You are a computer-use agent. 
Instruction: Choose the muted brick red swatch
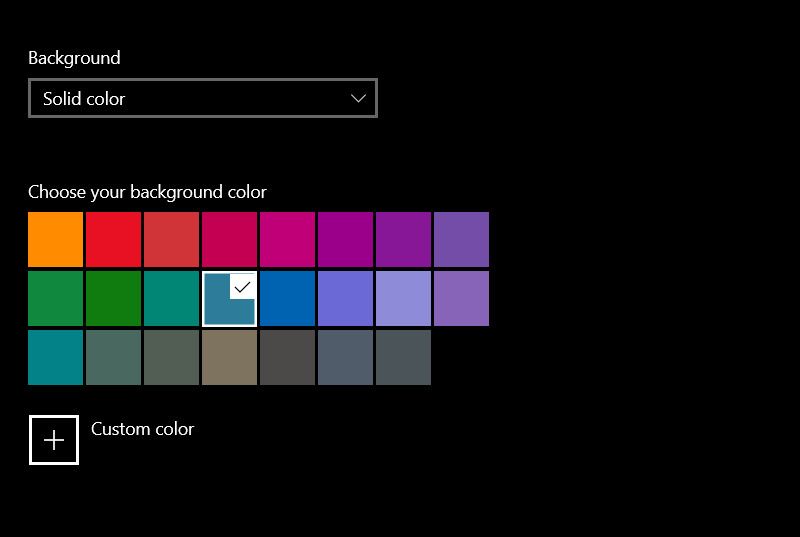click(x=171, y=239)
